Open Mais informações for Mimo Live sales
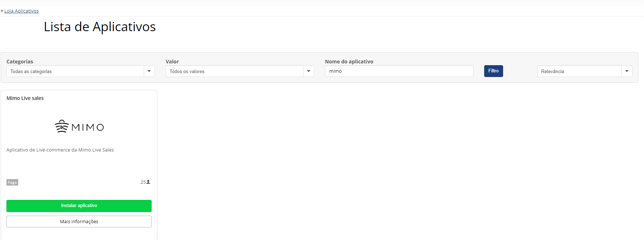 [79, 221]
